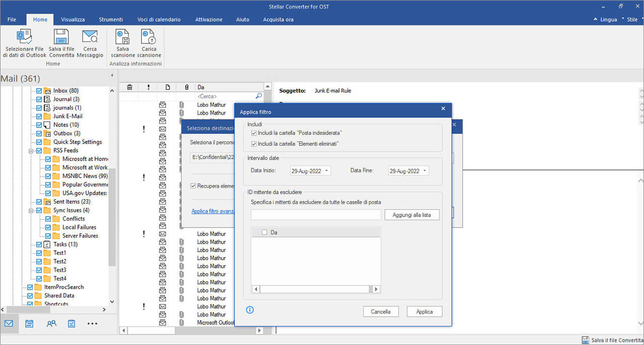644x345 pixels.
Task: Toggle Includi la cartella Elementi eliminati
Action: pyautogui.click(x=254, y=144)
